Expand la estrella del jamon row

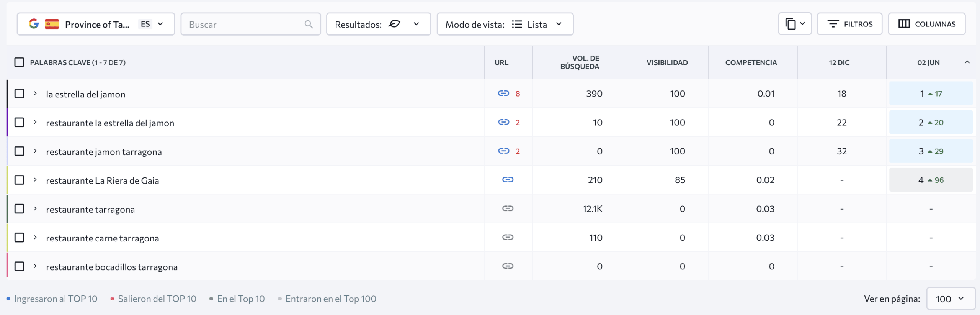35,93
